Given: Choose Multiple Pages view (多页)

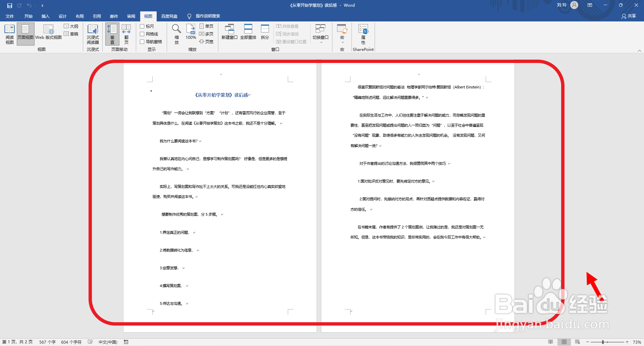Looking at the screenshot, I should tap(206, 34).
